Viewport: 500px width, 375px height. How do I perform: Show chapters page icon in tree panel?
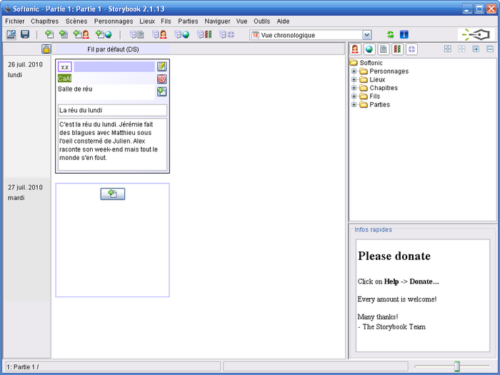pos(383,49)
